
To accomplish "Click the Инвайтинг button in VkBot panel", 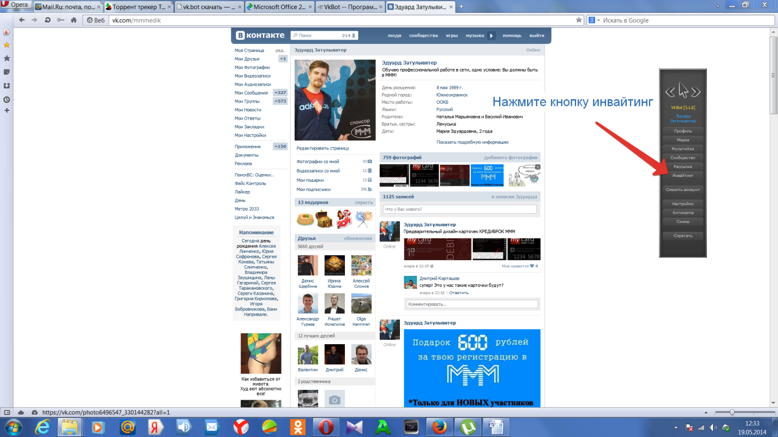I will pyautogui.click(x=683, y=176).
